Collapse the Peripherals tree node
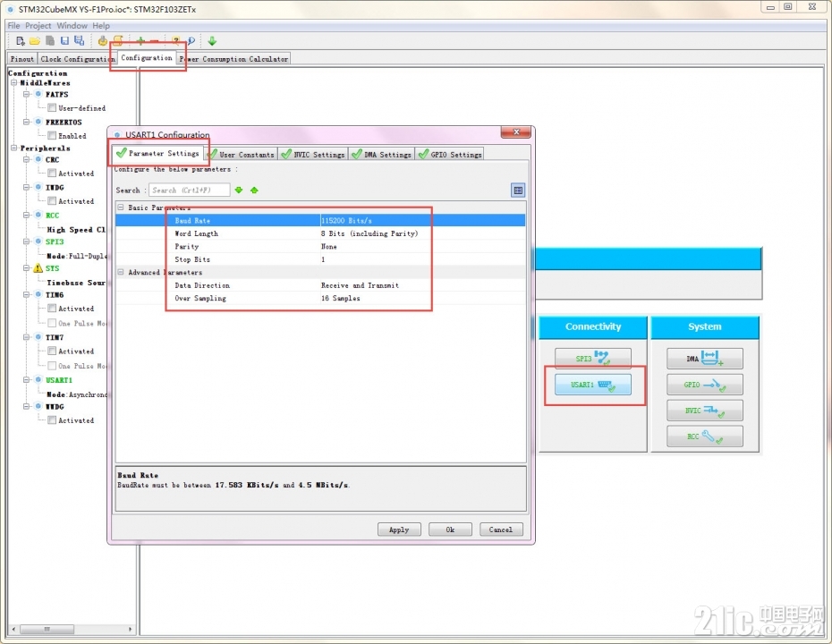This screenshot has height=644, width=832. click(x=13, y=148)
